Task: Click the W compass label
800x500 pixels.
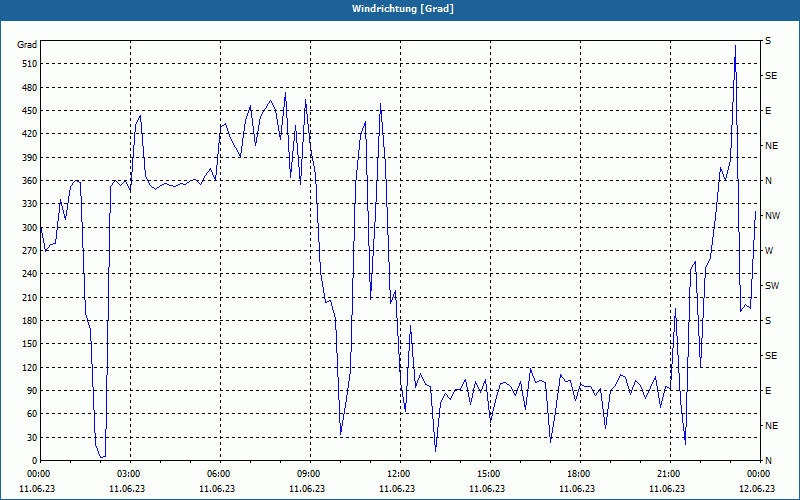Action: click(769, 251)
